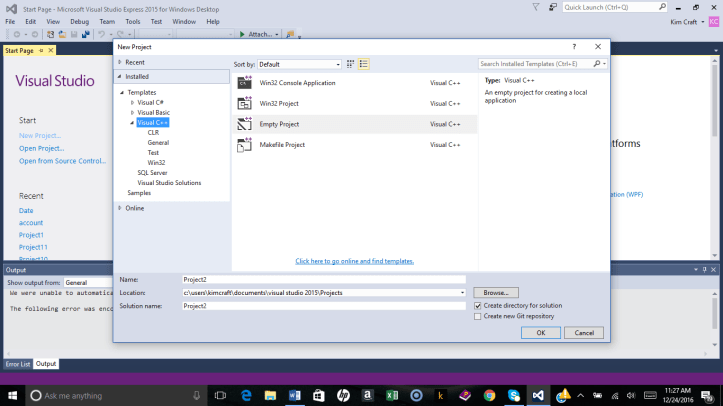Click the Visual Studio taskbar icon

point(538,396)
